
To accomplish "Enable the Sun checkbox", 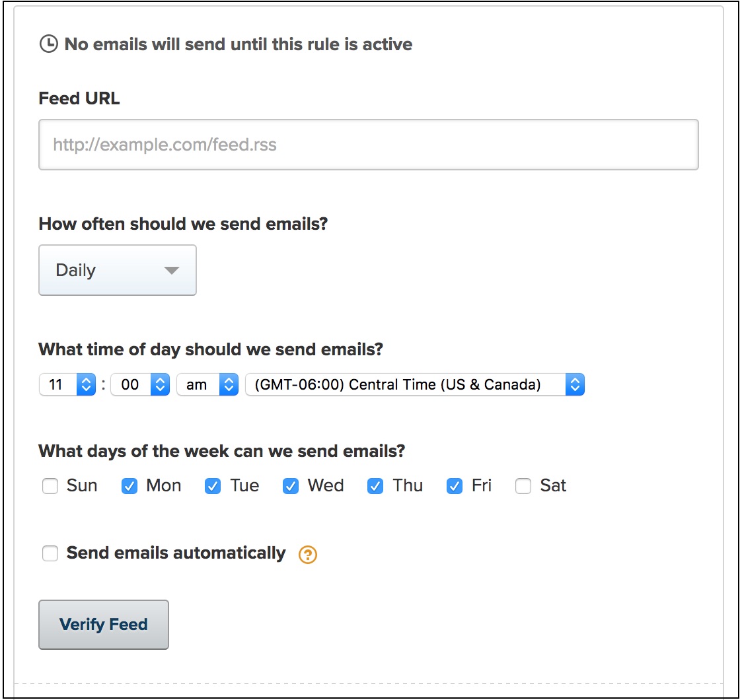I will point(50,487).
